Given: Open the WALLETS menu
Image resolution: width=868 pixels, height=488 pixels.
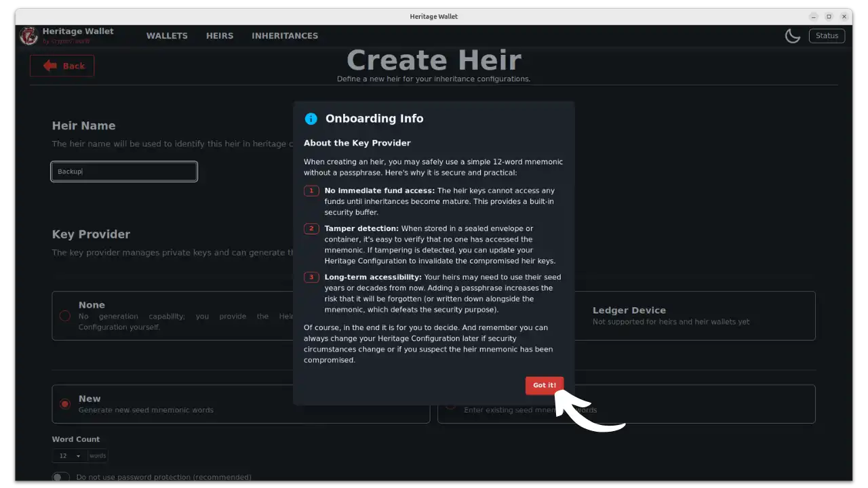Looking at the screenshot, I should [x=167, y=36].
